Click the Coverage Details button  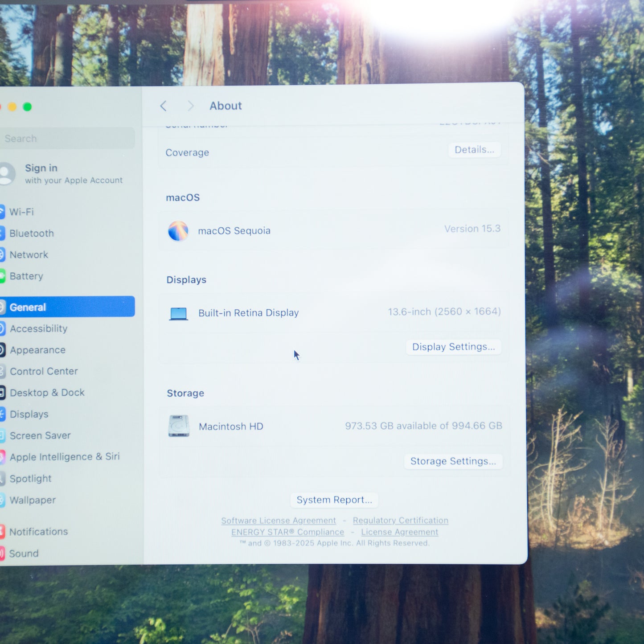click(x=475, y=150)
